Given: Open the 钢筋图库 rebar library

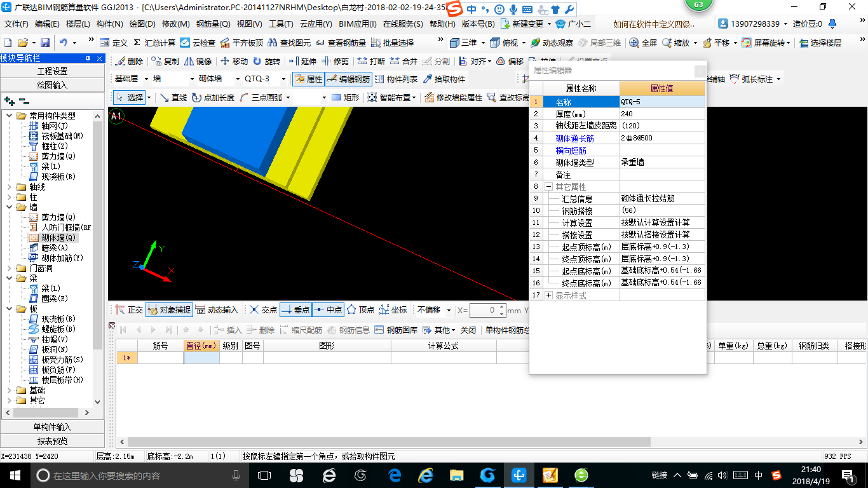Looking at the screenshot, I should coord(397,330).
